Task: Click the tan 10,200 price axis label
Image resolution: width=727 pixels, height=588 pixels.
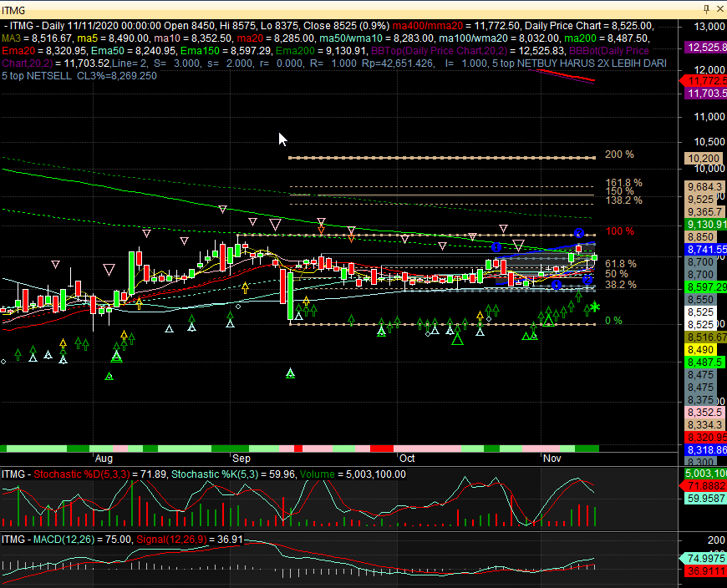Action: click(704, 159)
